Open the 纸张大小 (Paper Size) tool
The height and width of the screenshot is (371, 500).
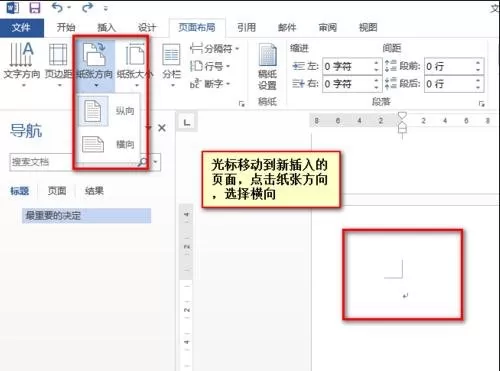pyautogui.click(x=134, y=64)
